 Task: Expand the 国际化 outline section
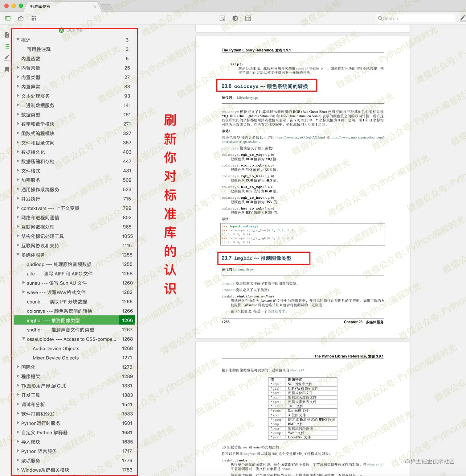18,367
